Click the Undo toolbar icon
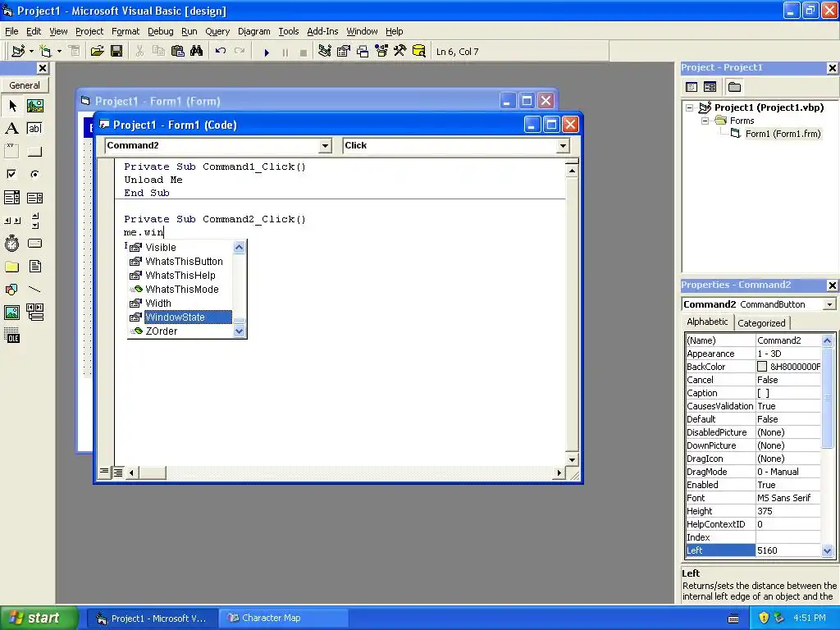Viewport: 840px width, 630px height. tap(220, 52)
